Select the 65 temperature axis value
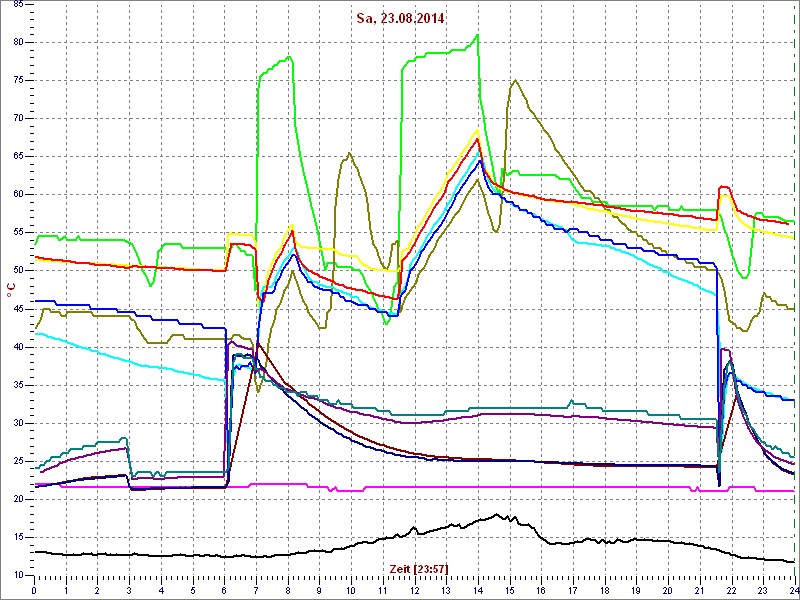800x600 pixels. 17,157
